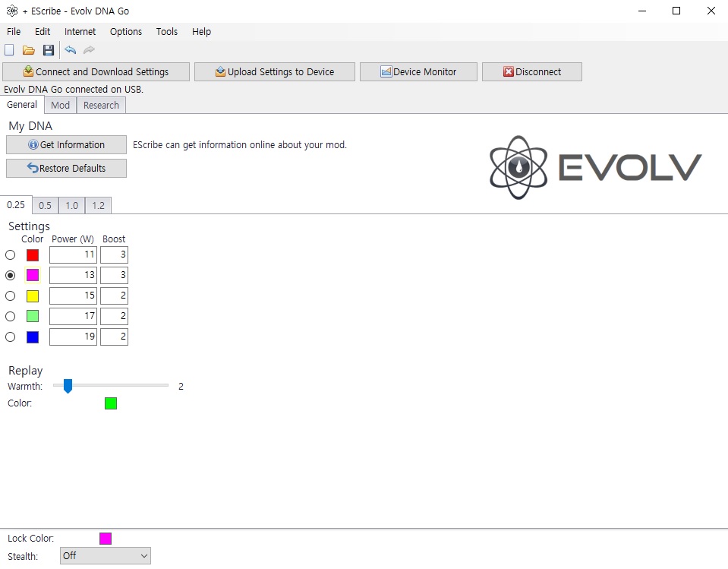Image resolution: width=728 pixels, height=569 pixels.
Task: Select the 0.25 coil tab
Action: tap(16, 205)
